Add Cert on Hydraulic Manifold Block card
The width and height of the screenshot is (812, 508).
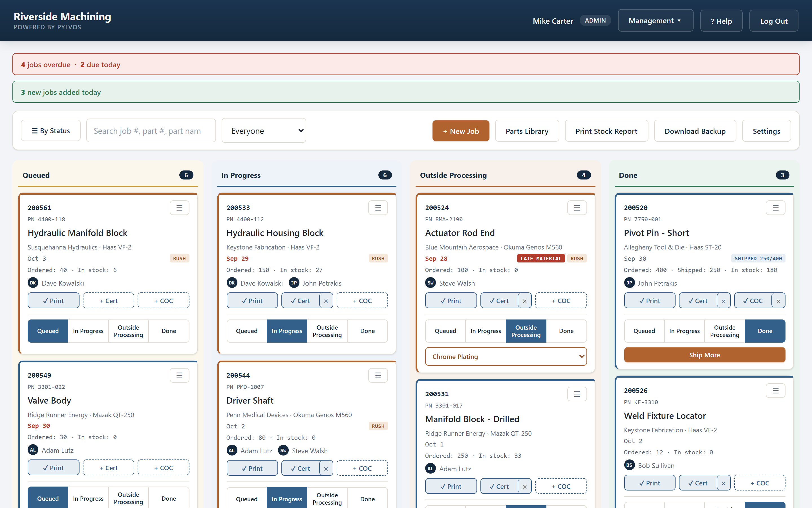pyautogui.click(x=108, y=301)
